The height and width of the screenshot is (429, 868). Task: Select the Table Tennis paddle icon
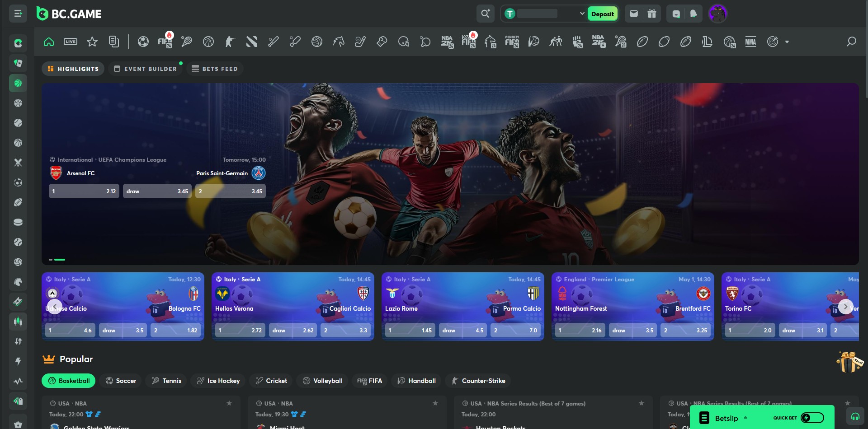(425, 42)
